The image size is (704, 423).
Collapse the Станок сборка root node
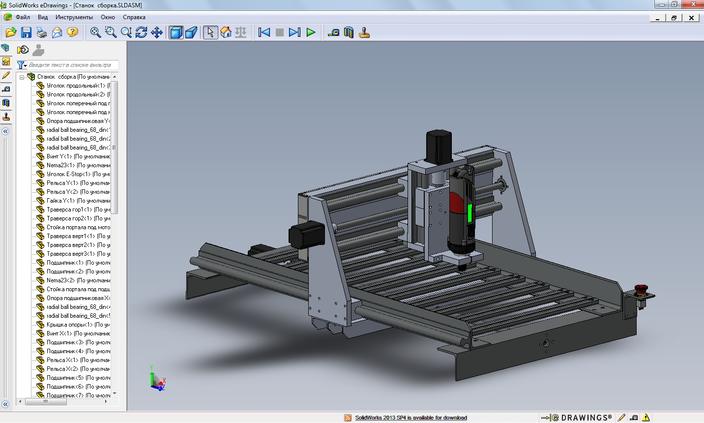coord(22,77)
